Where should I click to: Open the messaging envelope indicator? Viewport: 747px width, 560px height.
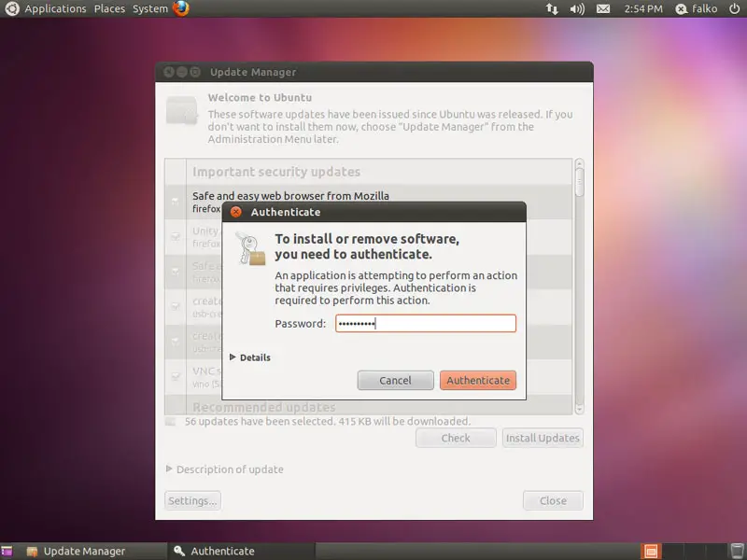click(x=603, y=8)
